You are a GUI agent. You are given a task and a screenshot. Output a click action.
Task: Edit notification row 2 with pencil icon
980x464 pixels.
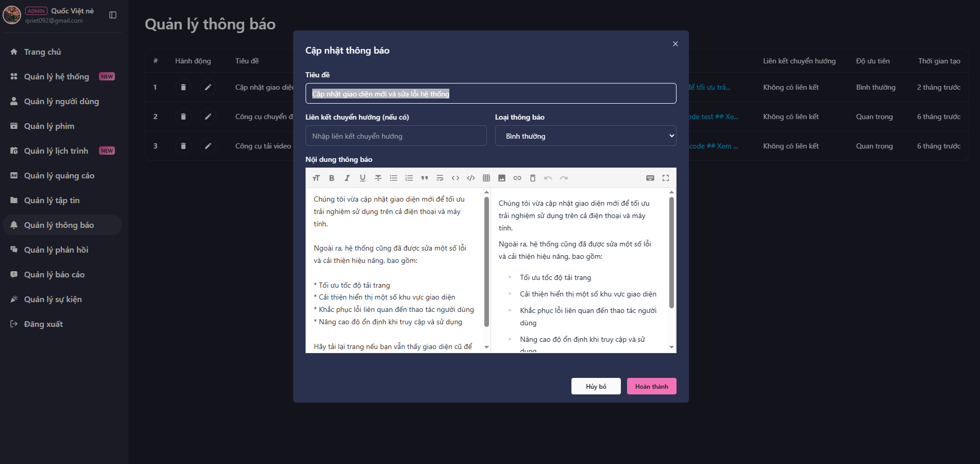click(208, 117)
